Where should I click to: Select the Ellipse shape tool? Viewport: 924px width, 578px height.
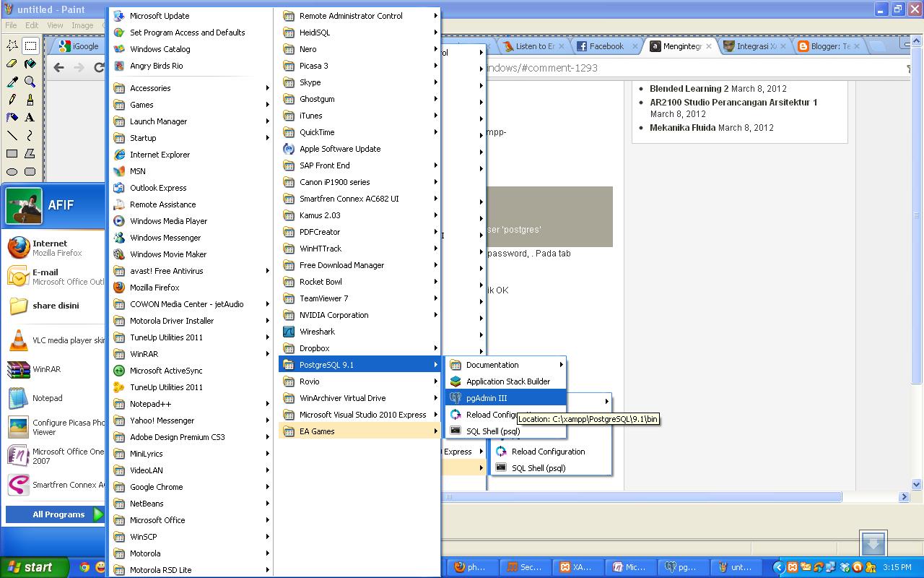12,172
